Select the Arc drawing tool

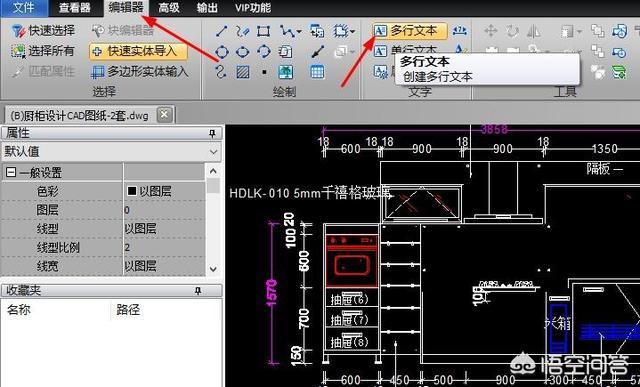264,52
